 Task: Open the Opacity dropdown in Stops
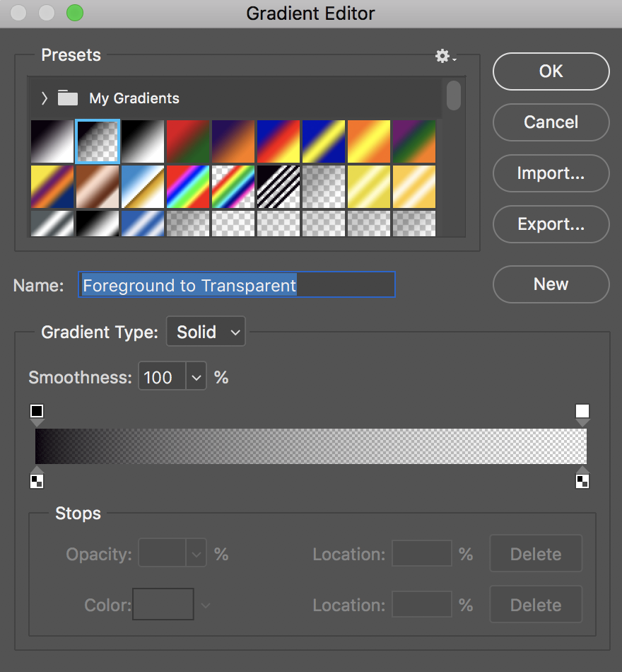pyautogui.click(x=196, y=554)
